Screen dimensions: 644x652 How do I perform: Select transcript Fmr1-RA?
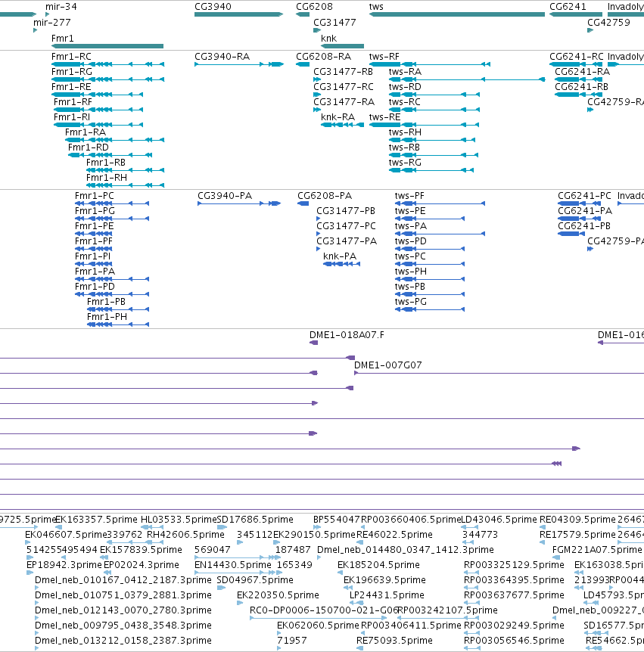click(x=114, y=140)
